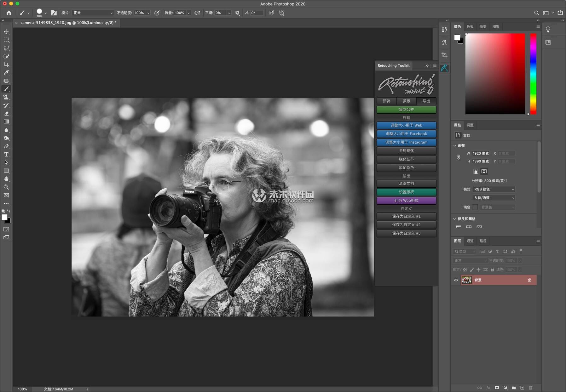566x392 pixels.
Task: Select the Clone Stamp tool
Action: [6, 97]
